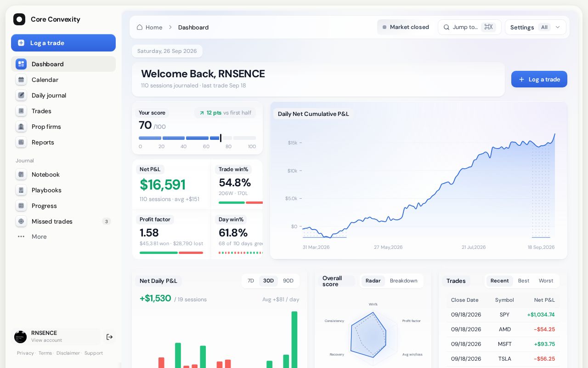Open the Notebook sidebar icon

pyautogui.click(x=21, y=174)
